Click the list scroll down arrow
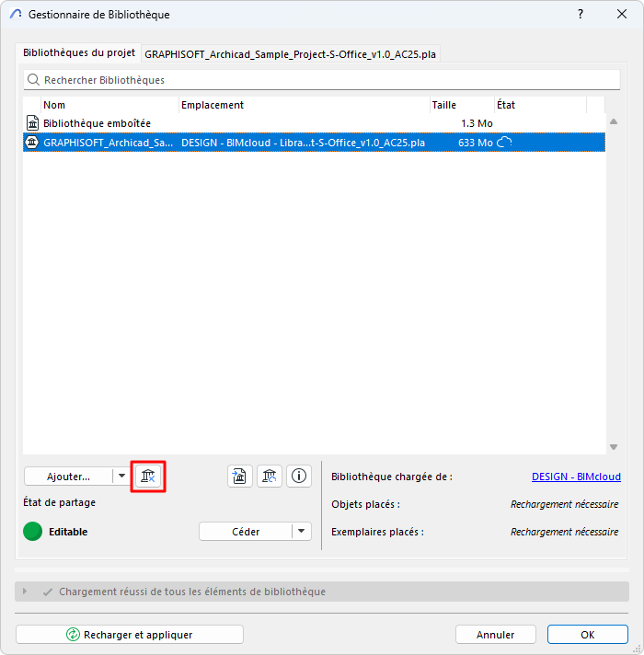Viewport: 644px width, 655px height. pos(614,447)
